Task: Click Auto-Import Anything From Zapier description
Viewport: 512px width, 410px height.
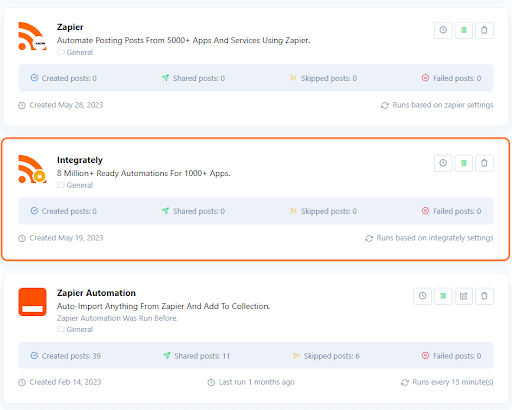Action: (x=163, y=306)
